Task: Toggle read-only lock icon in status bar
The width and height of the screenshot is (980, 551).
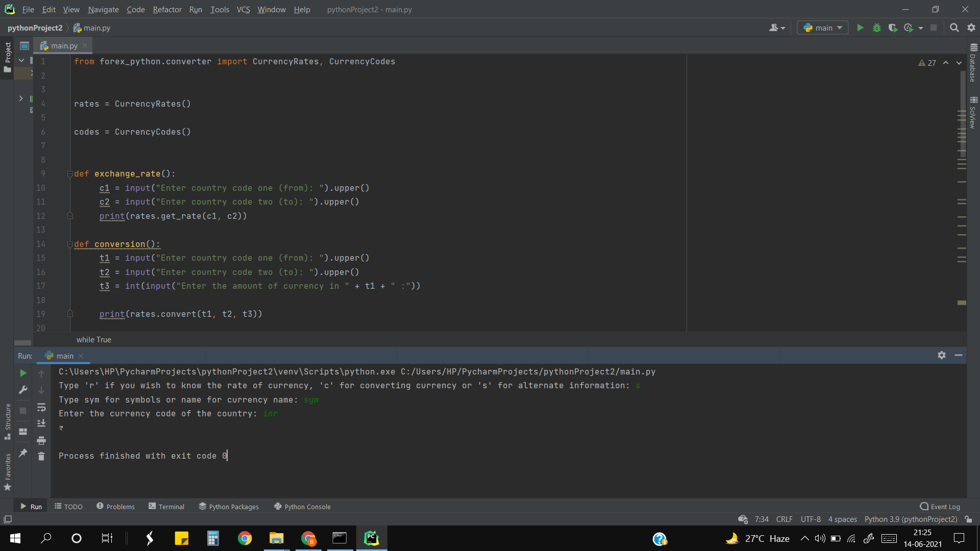Action: tap(968, 519)
